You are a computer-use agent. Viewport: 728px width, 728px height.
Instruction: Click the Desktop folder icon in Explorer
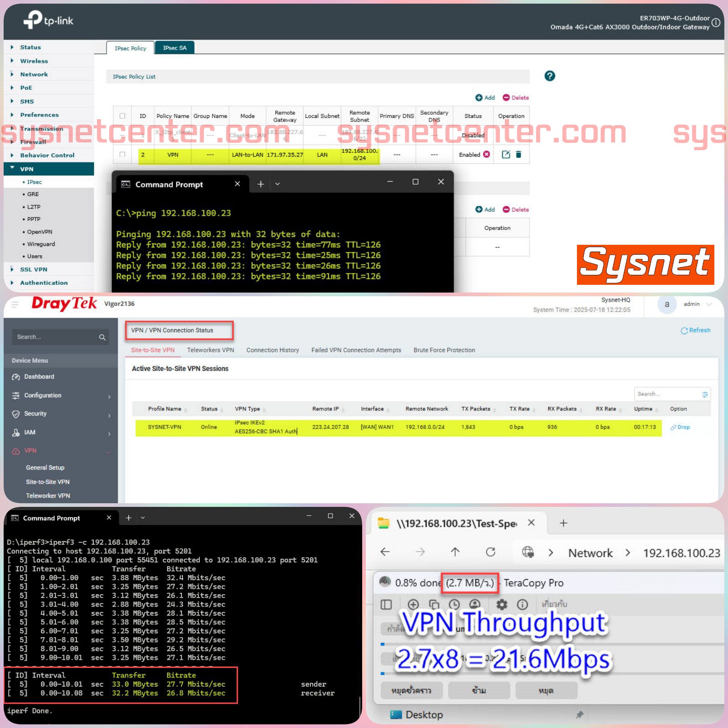coord(396,714)
